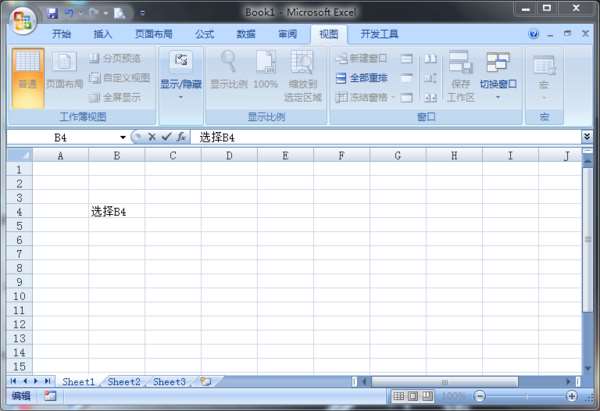Select column D header
Image resolution: width=600 pixels, height=411 pixels.
coord(229,156)
